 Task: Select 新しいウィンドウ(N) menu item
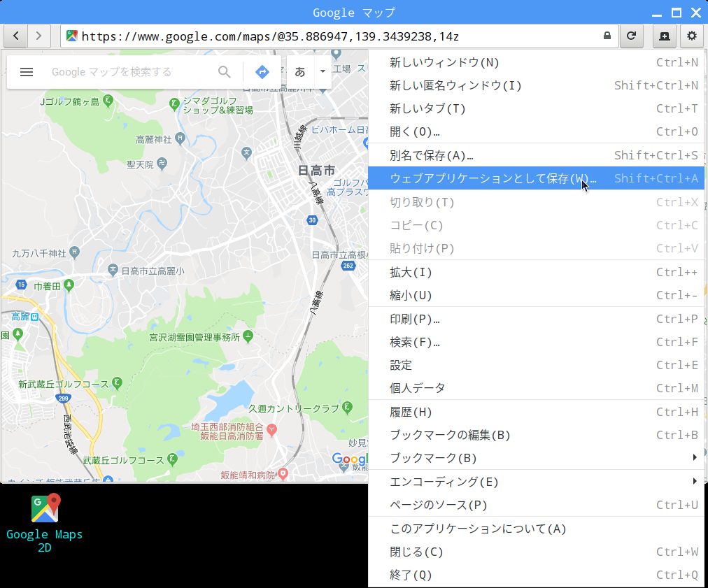pos(537,62)
